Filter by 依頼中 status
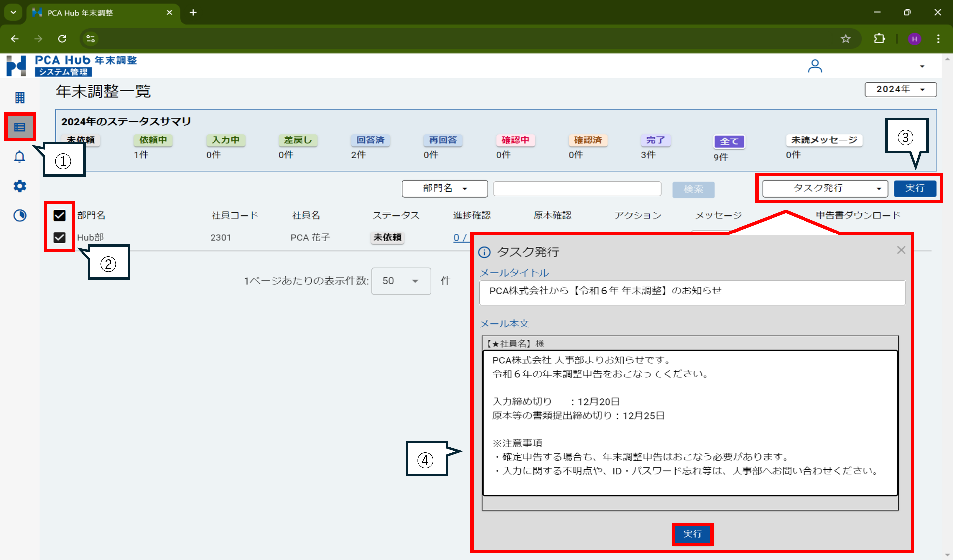Screen dimensions: 953x560 (153, 140)
